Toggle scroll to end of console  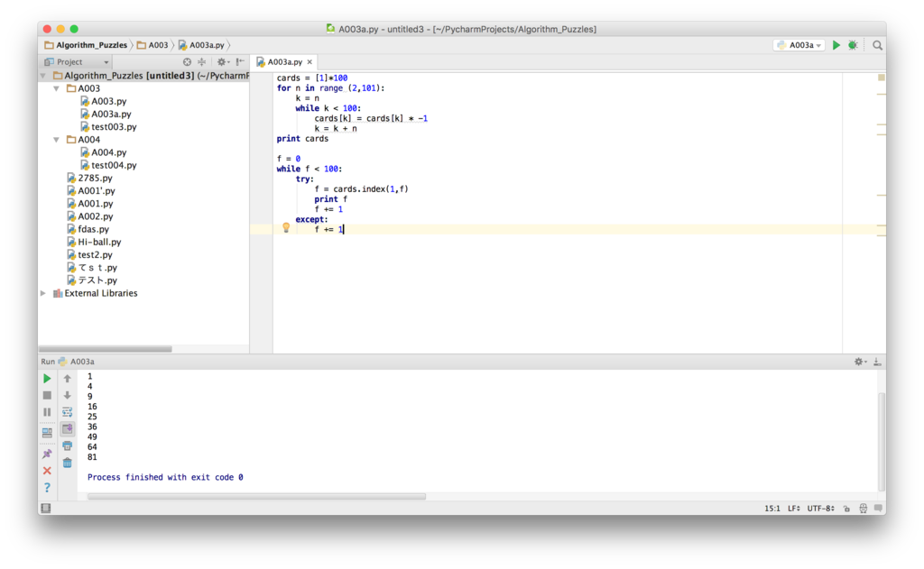67,429
